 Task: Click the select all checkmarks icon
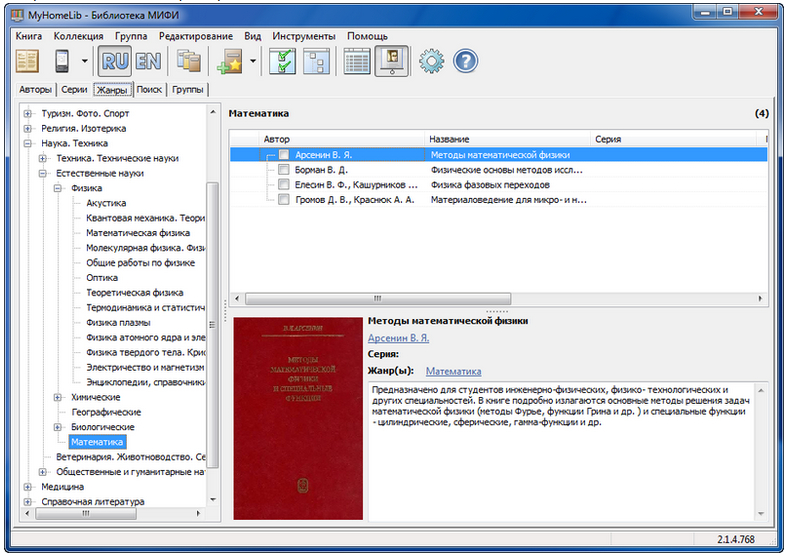click(282, 61)
